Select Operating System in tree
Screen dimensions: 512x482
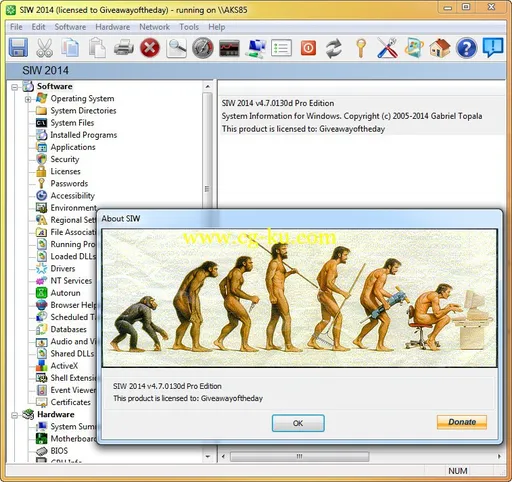[x=82, y=99]
